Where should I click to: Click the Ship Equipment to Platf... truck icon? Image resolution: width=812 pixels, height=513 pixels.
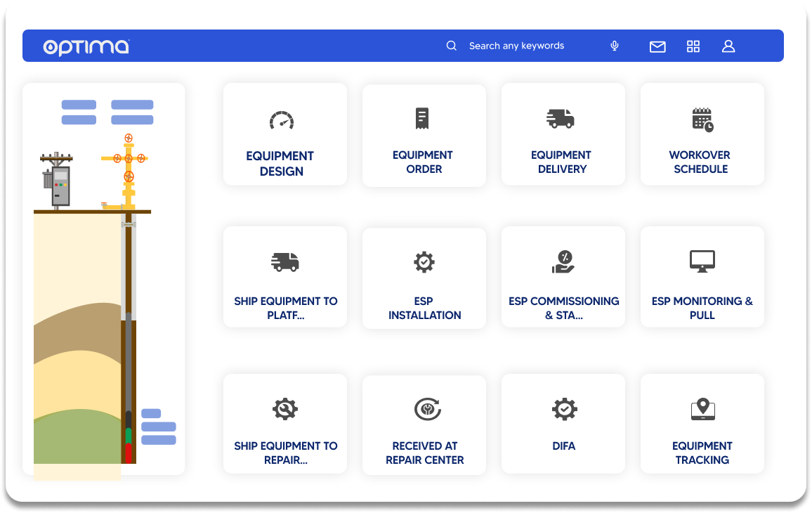284,262
